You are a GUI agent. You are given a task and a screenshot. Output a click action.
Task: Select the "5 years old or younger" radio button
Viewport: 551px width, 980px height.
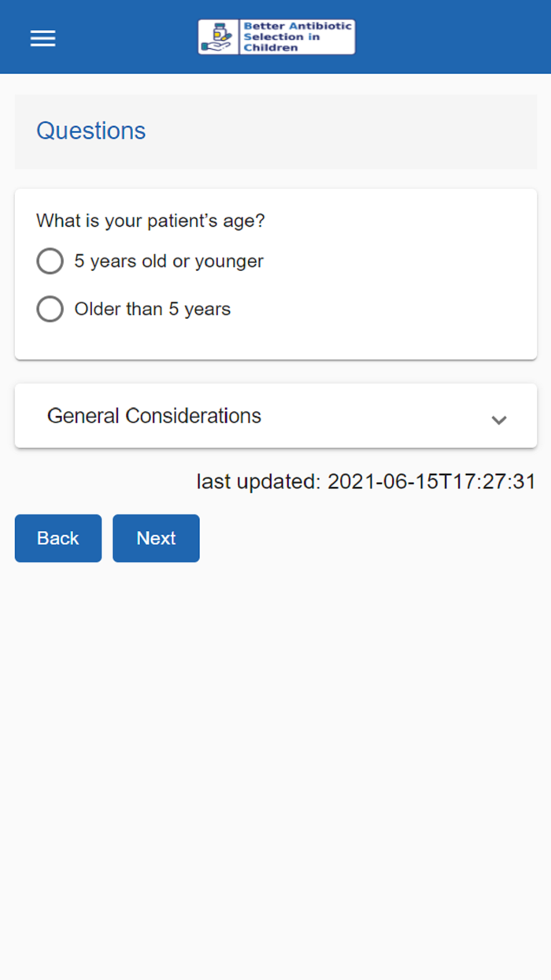[x=50, y=262]
